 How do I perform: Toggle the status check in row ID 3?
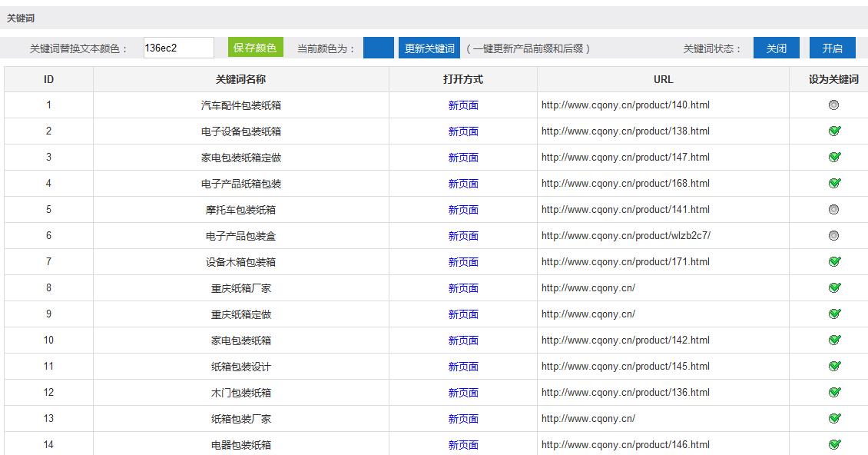[x=834, y=157]
